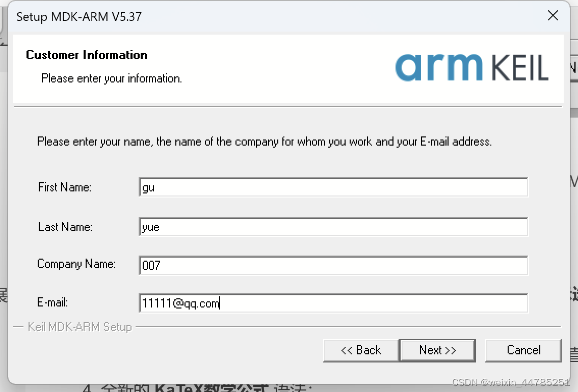Click the instruction sentence about name and company

click(265, 142)
